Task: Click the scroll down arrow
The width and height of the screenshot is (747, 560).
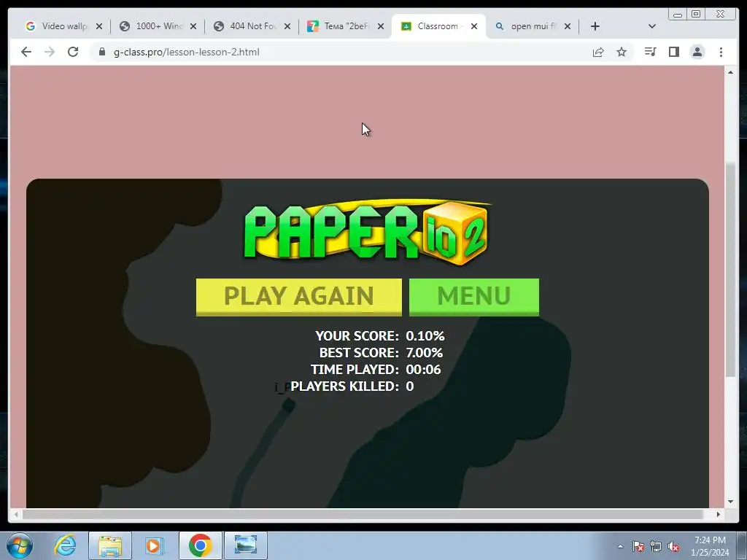Action: tap(730, 502)
